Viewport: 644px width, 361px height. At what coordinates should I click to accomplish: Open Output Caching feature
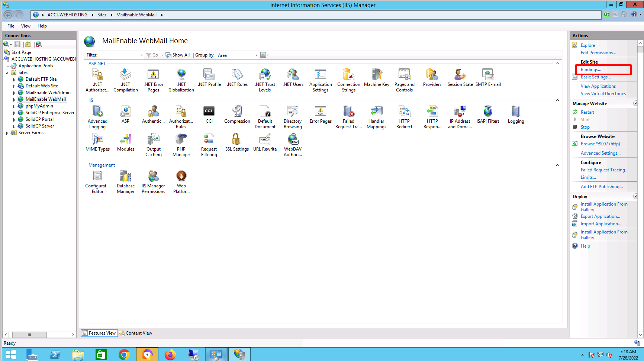pos(154,145)
